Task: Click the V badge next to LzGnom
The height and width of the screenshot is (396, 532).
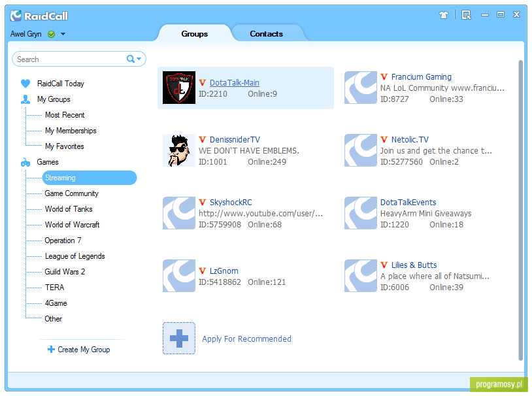Action: click(203, 271)
